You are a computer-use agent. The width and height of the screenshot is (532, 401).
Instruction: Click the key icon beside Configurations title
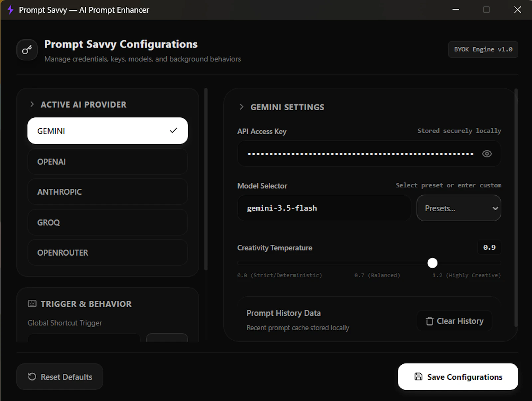tap(27, 50)
